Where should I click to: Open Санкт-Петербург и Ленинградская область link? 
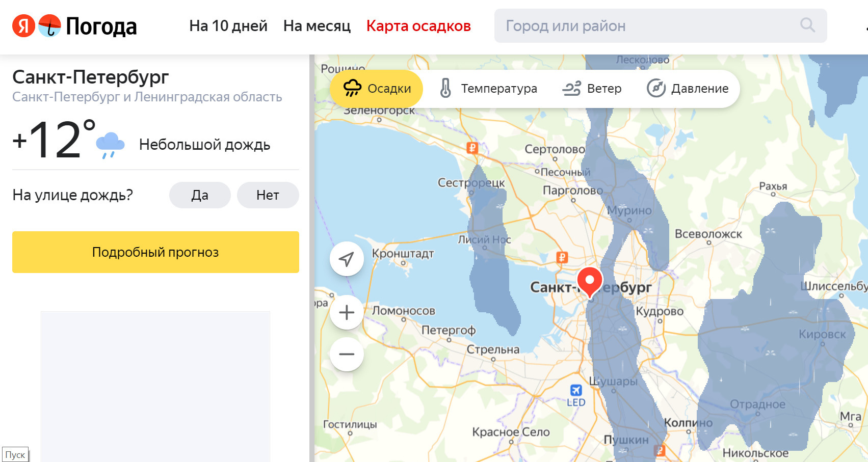click(x=147, y=97)
